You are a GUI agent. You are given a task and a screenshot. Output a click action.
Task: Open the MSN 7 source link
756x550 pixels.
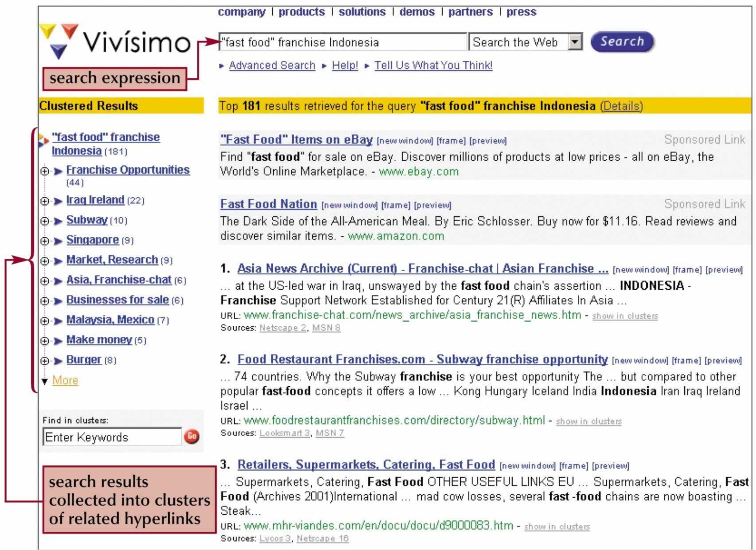330,433
